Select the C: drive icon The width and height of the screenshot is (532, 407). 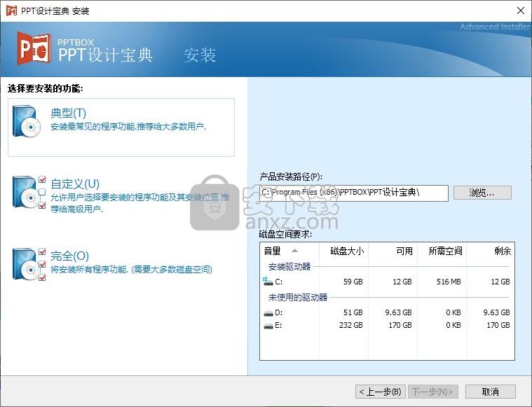(268, 281)
